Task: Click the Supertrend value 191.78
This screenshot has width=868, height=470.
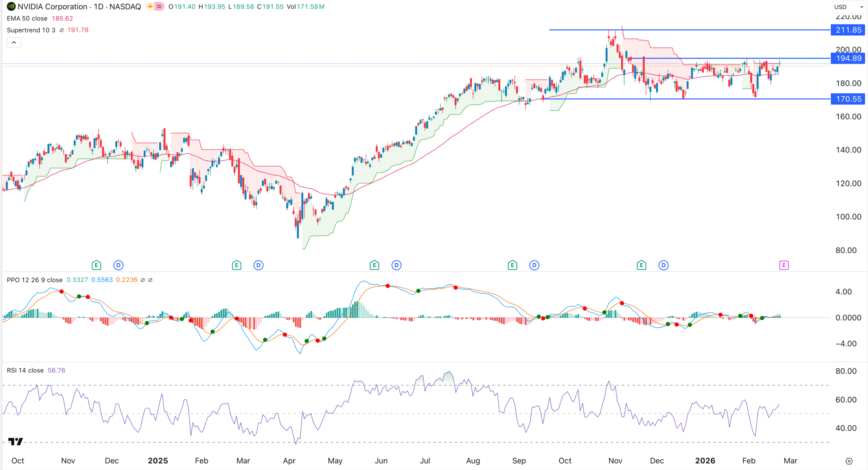Action: [x=78, y=30]
